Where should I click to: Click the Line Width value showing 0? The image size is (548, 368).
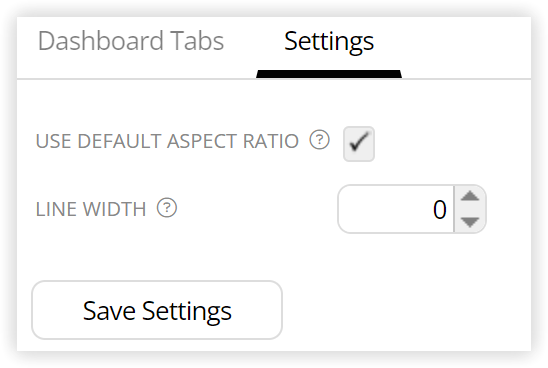[x=440, y=210]
